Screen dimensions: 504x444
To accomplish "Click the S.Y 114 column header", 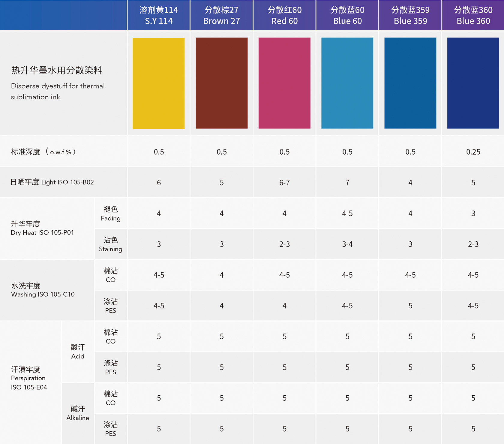I will tap(158, 15).
